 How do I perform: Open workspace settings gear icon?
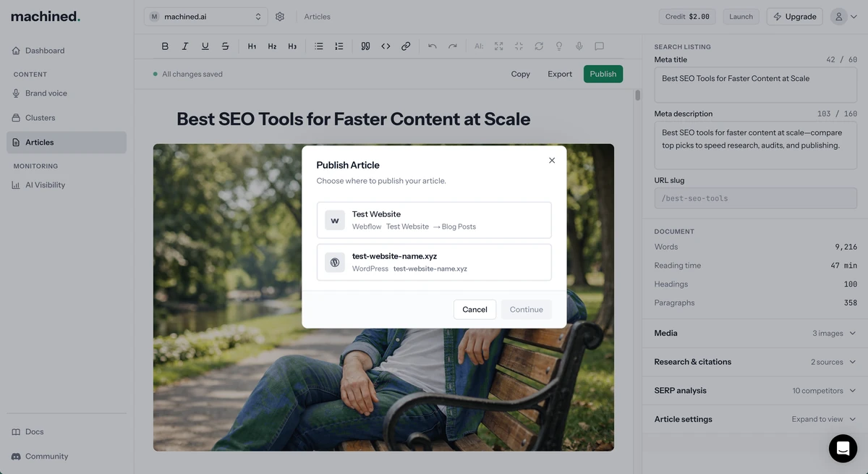point(280,17)
